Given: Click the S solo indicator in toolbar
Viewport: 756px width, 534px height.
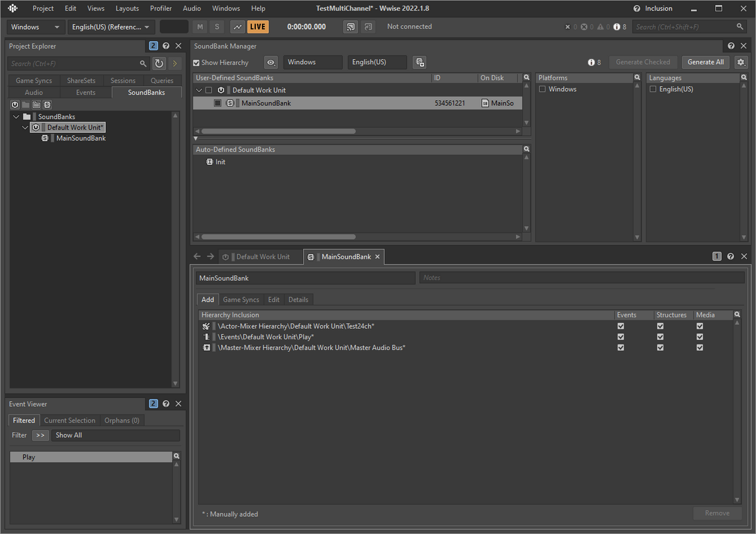Looking at the screenshot, I should click(x=217, y=27).
